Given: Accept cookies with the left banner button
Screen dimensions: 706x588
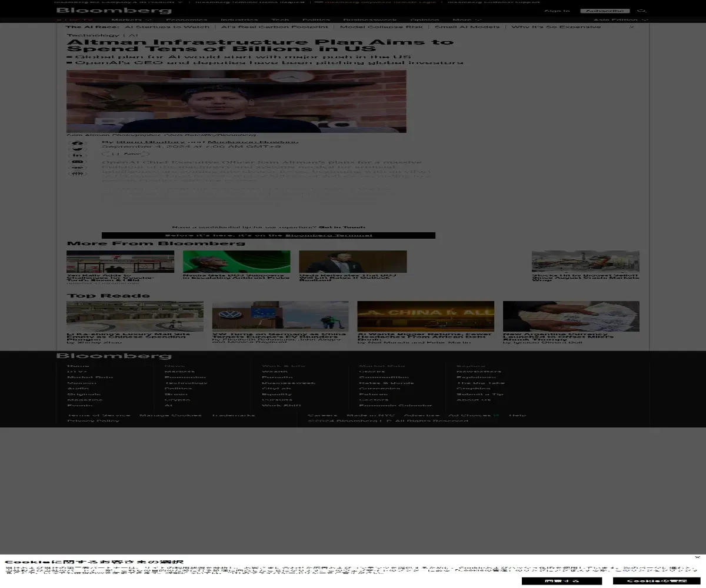Looking at the screenshot, I should (x=562, y=581).
